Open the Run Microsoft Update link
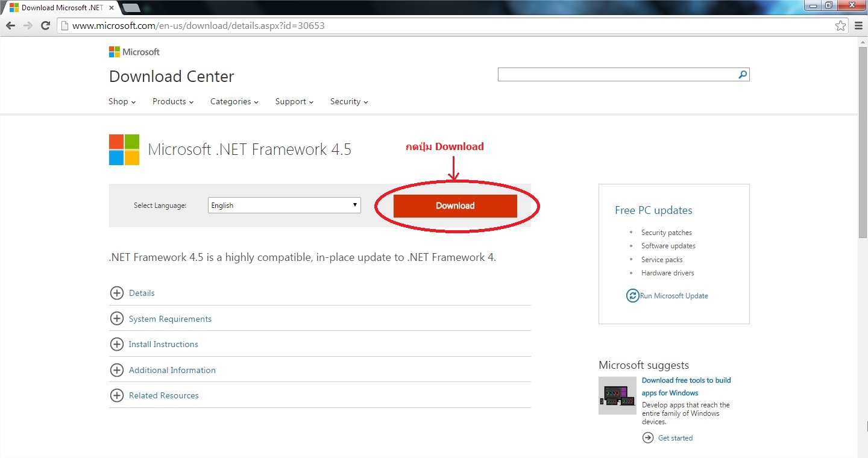Image resolution: width=868 pixels, height=458 pixels. [674, 296]
